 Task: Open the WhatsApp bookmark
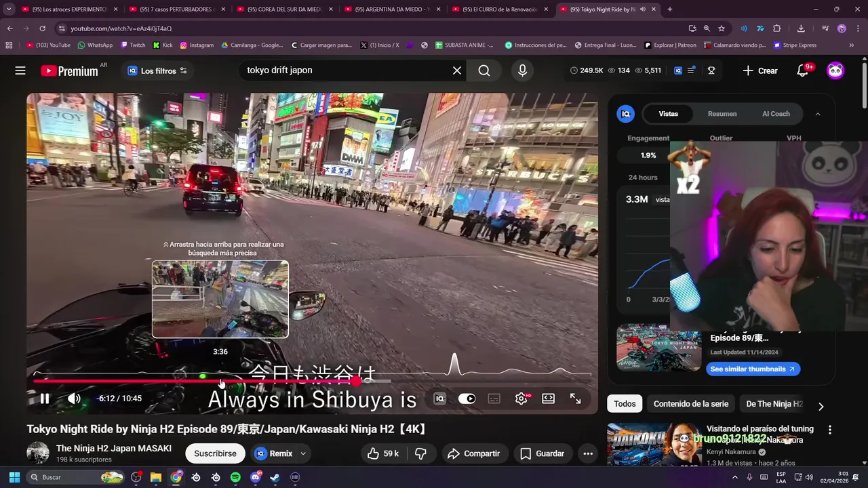point(95,45)
